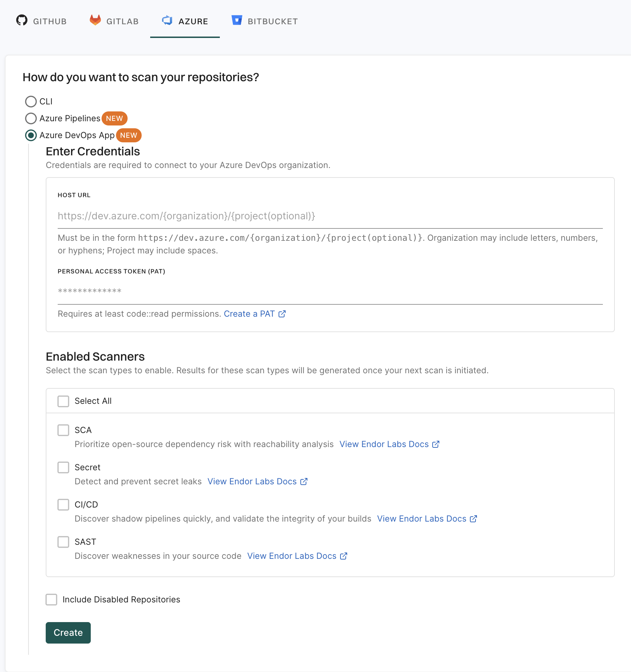631x672 pixels.
Task: Check Include Disabled Repositories
Action: click(x=51, y=600)
